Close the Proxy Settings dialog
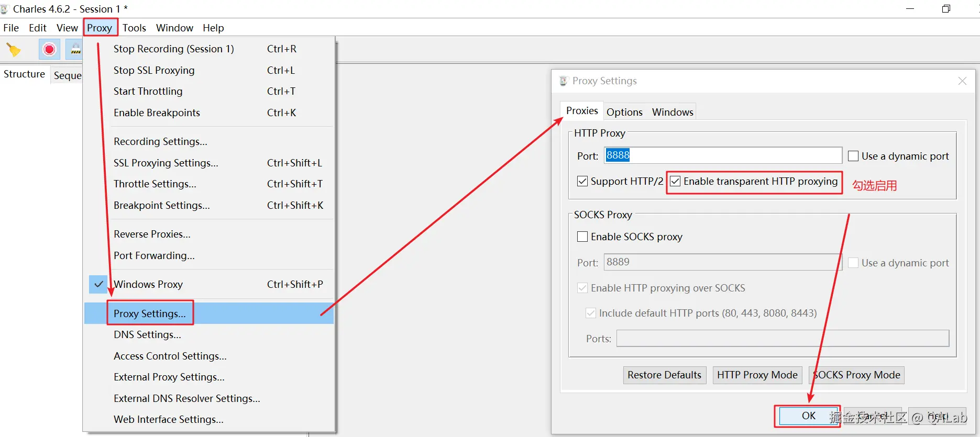 962,81
